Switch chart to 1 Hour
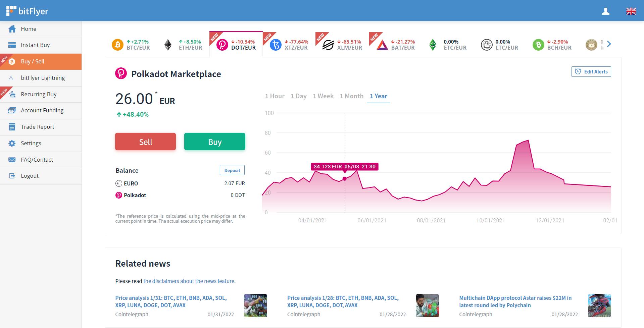 pyautogui.click(x=275, y=96)
